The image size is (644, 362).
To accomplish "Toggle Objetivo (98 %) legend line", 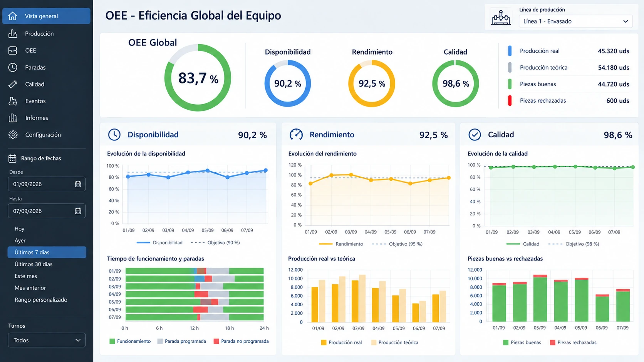I will (x=574, y=244).
